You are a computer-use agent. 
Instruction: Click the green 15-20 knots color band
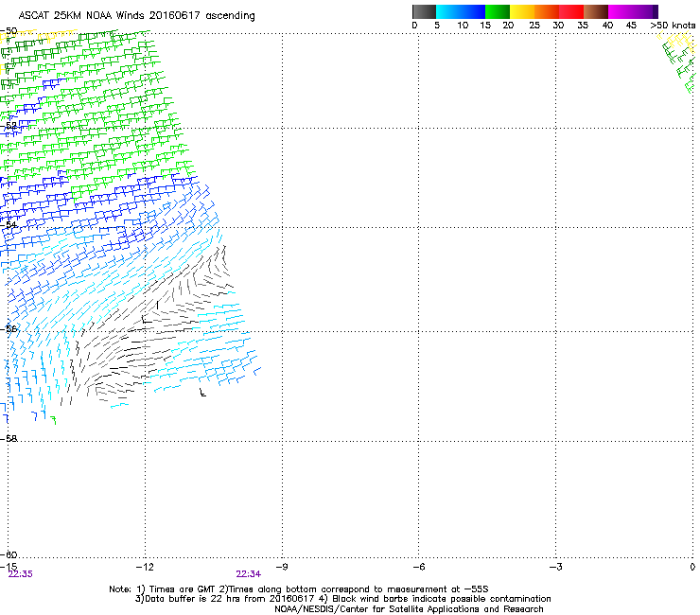click(x=498, y=11)
